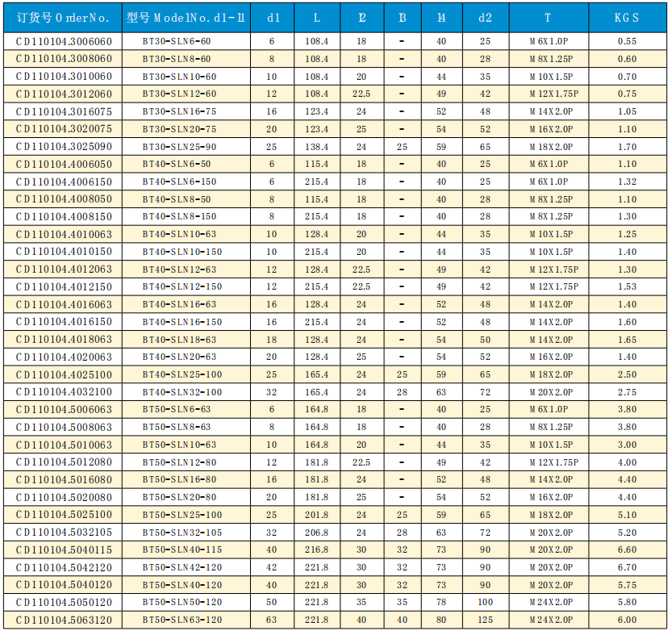The height and width of the screenshot is (631, 672).
Task: Click the KGS column header
Action: click(x=627, y=18)
